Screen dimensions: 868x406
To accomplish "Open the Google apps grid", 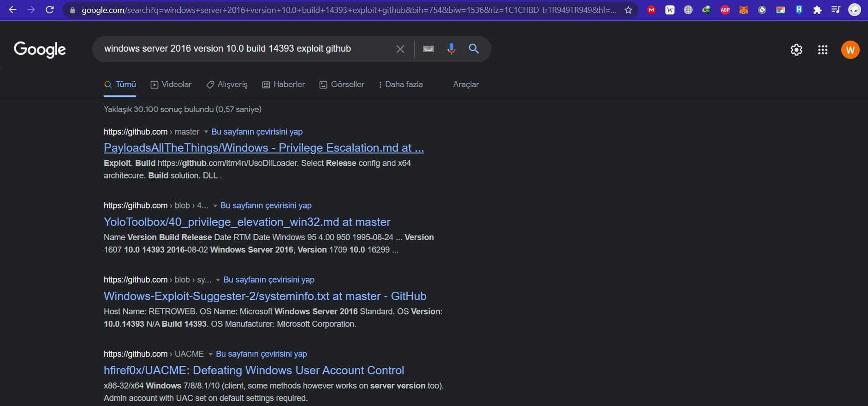I will click(x=822, y=50).
